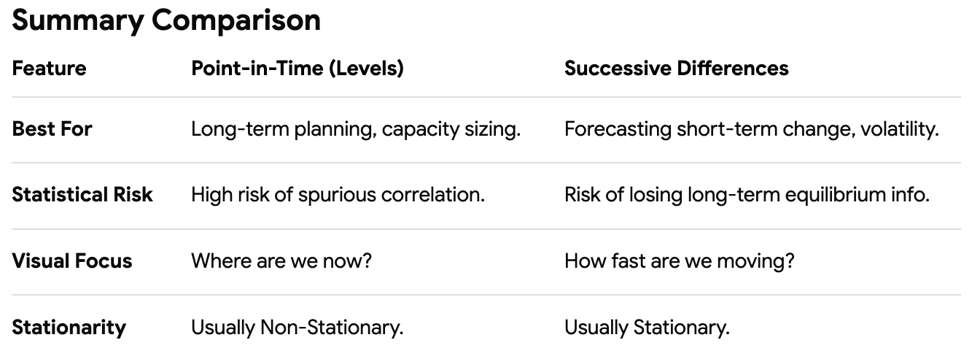980x359 pixels.
Task: Select the How fast are we moving? cell
Action: pos(679,261)
